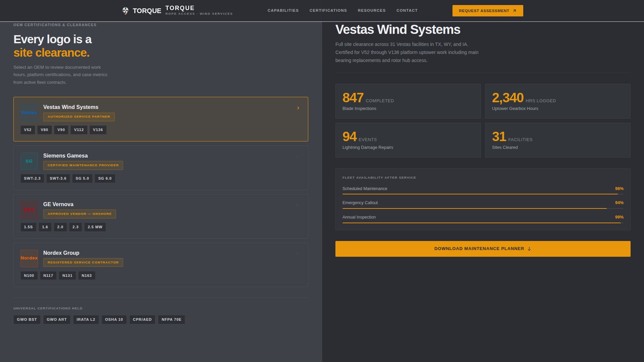Viewport: 644px width, 362px height.
Task: Click the Request Assessment button
Action: coord(488,11)
